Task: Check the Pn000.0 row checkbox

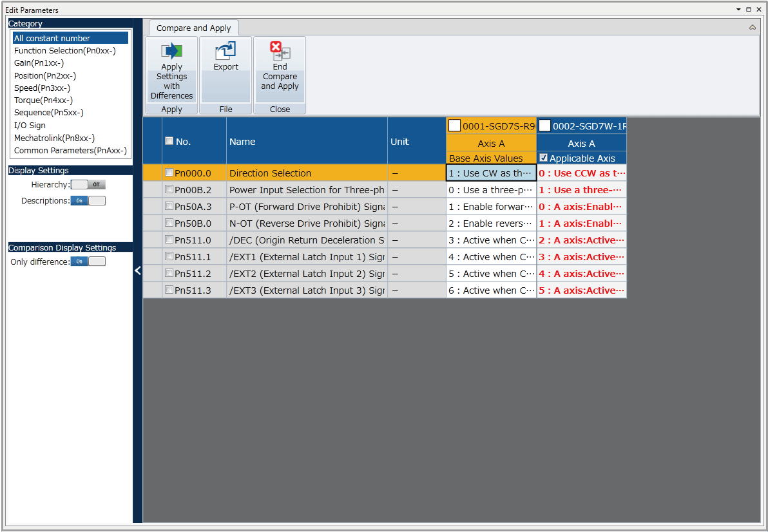Action: [169, 173]
